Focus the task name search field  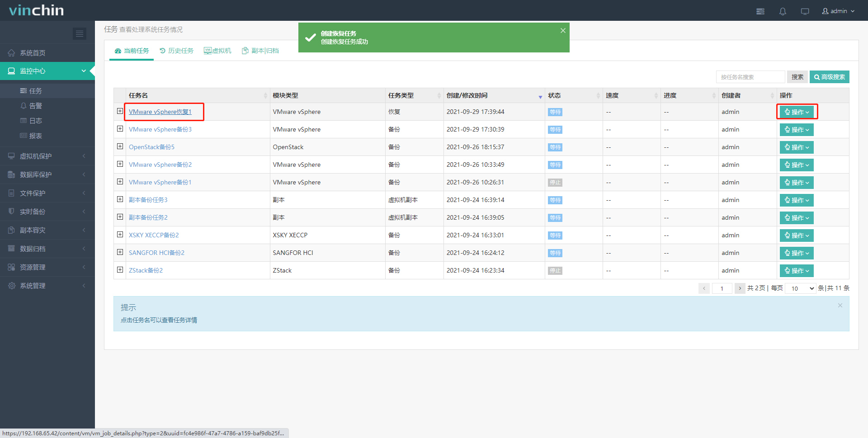(x=750, y=77)
